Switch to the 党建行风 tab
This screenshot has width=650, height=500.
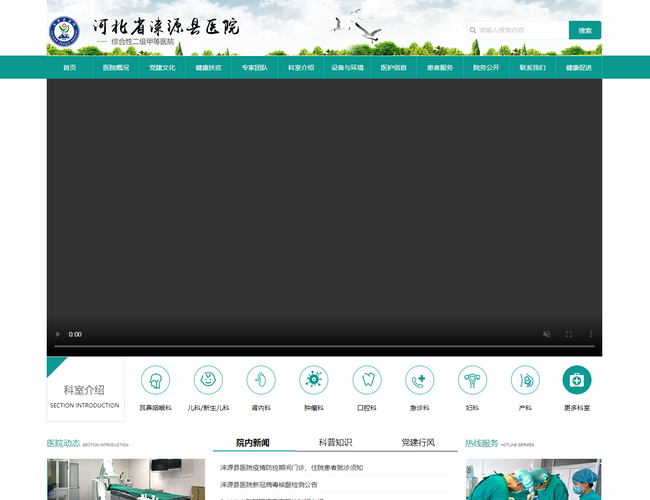point(418,442)
